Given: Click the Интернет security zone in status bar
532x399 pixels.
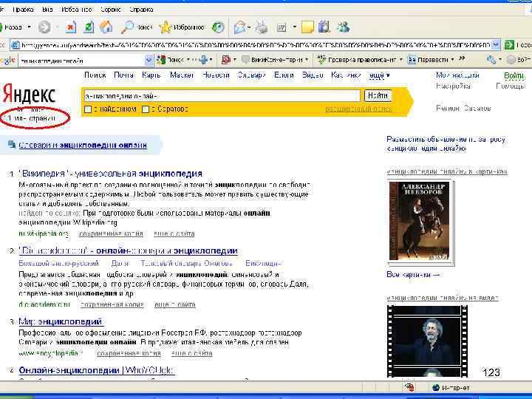Looking at the screenshot, I should pyautogui.click(x=451, y=387).
